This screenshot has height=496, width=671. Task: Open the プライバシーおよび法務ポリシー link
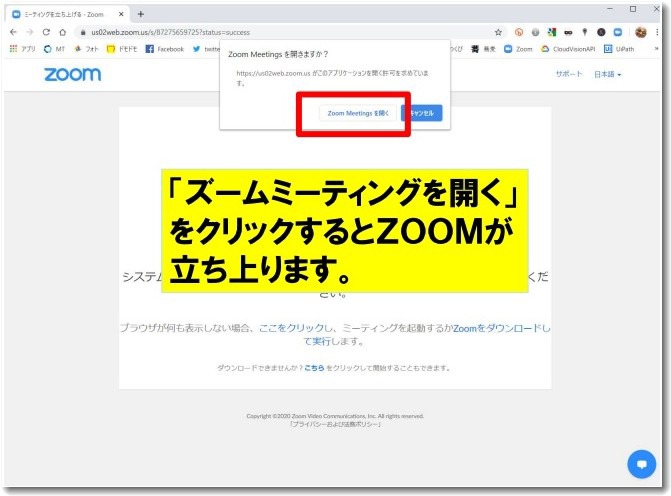(335, 424)
